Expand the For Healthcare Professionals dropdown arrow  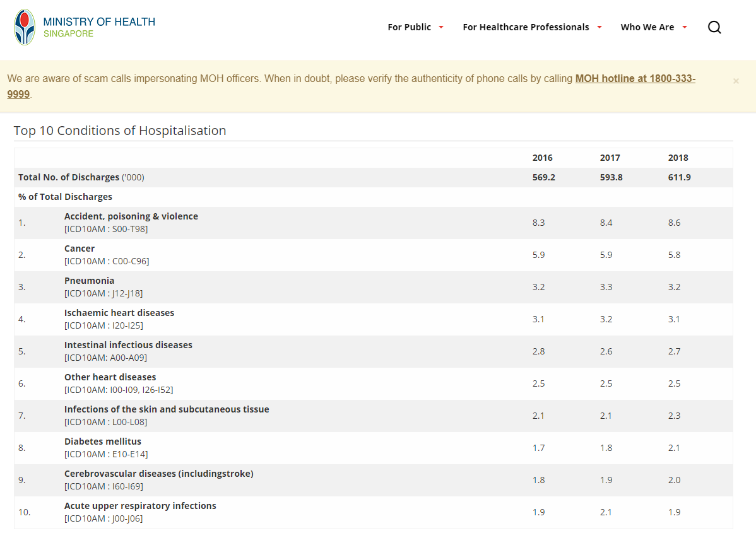click(x=599, y=28)
